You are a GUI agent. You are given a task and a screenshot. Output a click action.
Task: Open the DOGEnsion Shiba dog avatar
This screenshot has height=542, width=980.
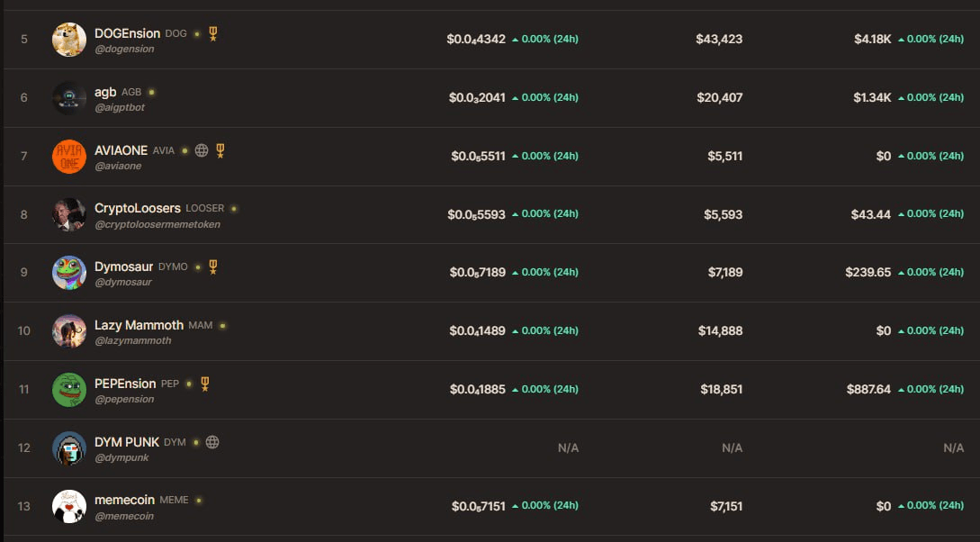coord(69,40)
